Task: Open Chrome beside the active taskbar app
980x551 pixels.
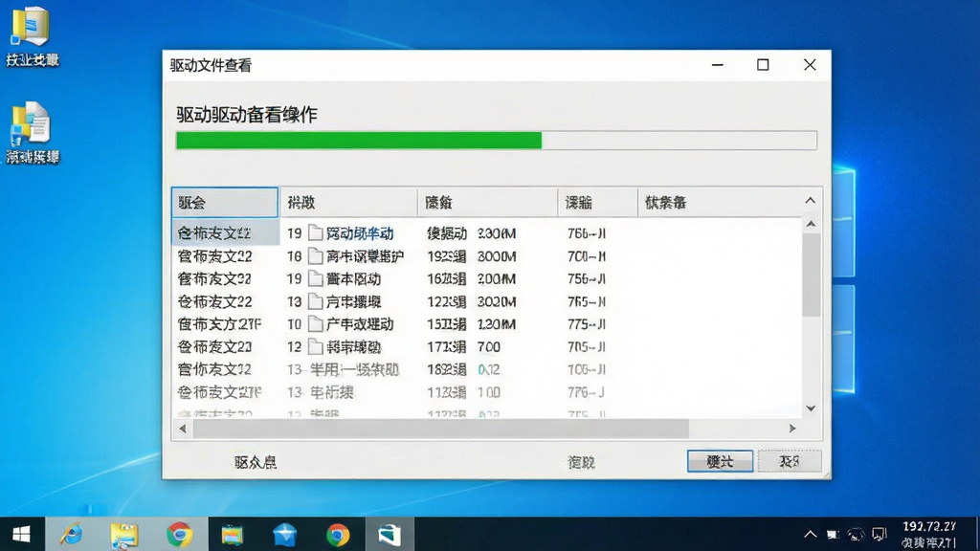Action: pos(338,536)
